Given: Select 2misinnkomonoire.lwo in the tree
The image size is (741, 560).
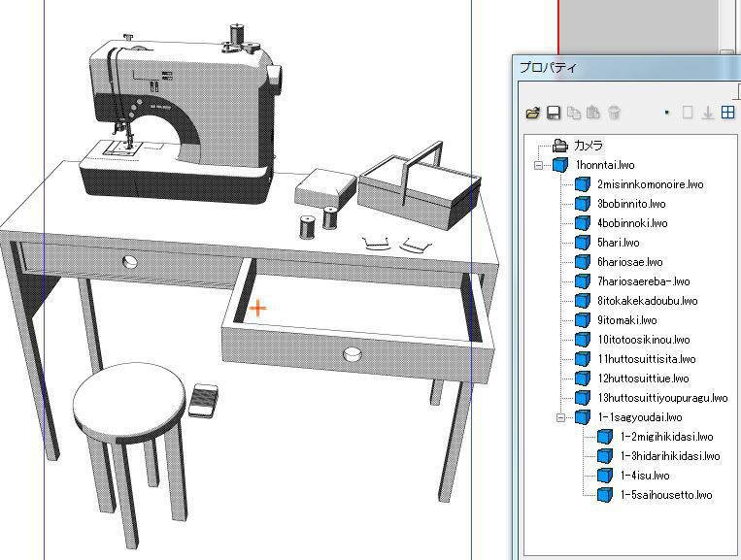Looking at the screenshot, I should tap(651, 184).
